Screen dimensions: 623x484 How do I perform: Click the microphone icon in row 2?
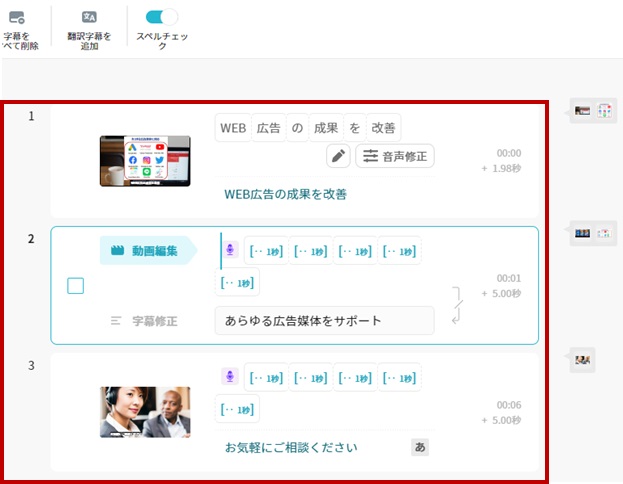[x=231, y=251]
